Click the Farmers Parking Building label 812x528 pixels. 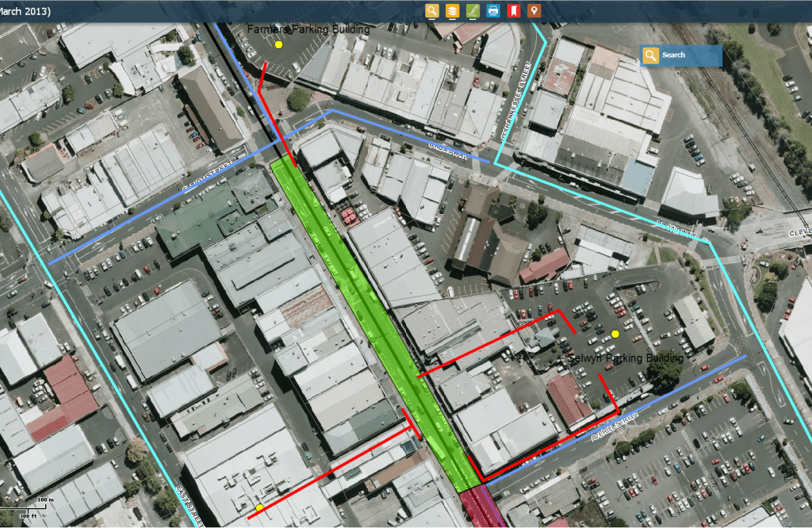(x=308, y=30)
